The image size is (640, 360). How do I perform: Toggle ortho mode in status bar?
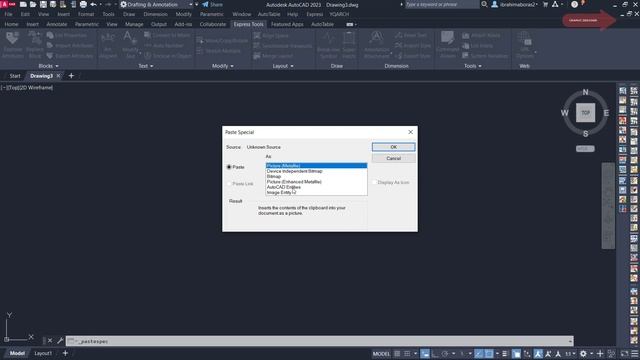click(x=435, y=353)
